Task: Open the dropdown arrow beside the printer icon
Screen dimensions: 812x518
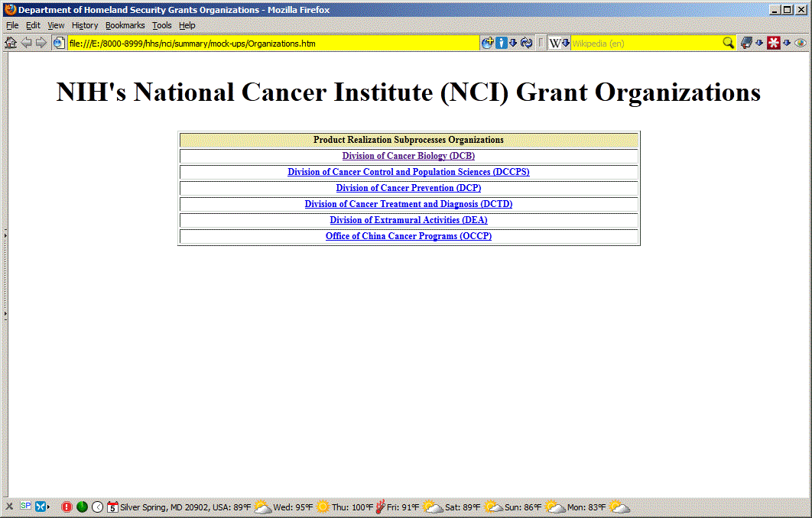Action: click(x=759, y=43)
